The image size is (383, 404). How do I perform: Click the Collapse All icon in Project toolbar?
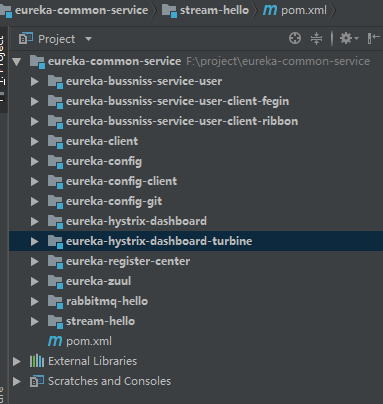pyautogui.click(x=316, y=38)
